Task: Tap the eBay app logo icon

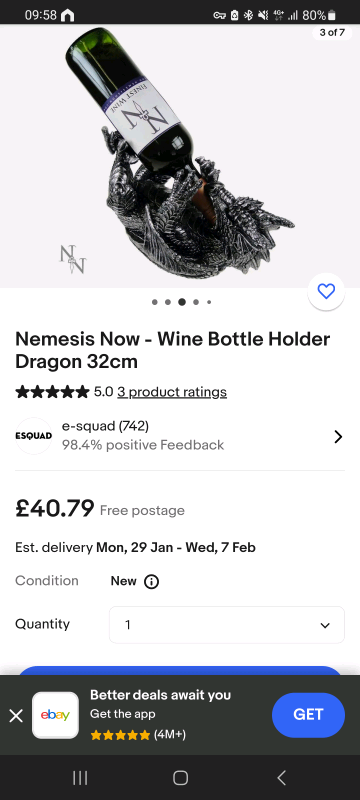Action: click(55, 715)
